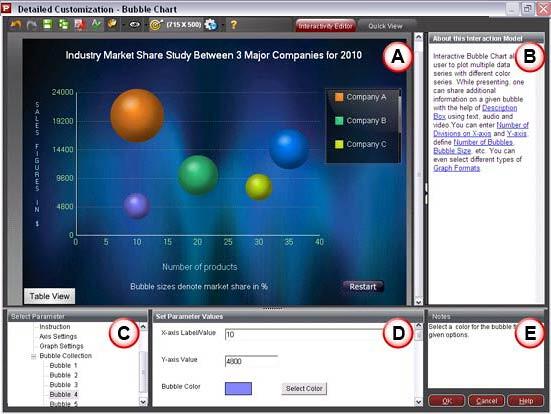The height and width of the screenshot is (414, 551).
Task: Click the eye preview icon
Action: (135, 25)
